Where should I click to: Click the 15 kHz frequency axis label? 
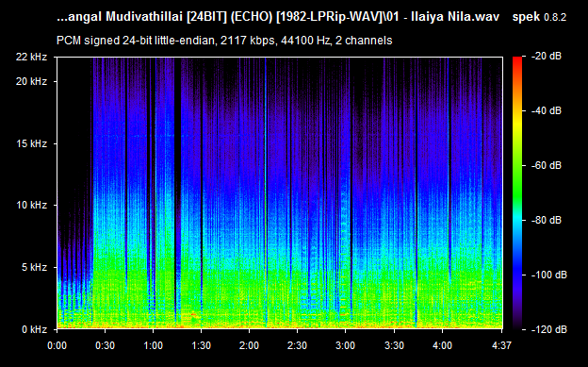[31, 143]
